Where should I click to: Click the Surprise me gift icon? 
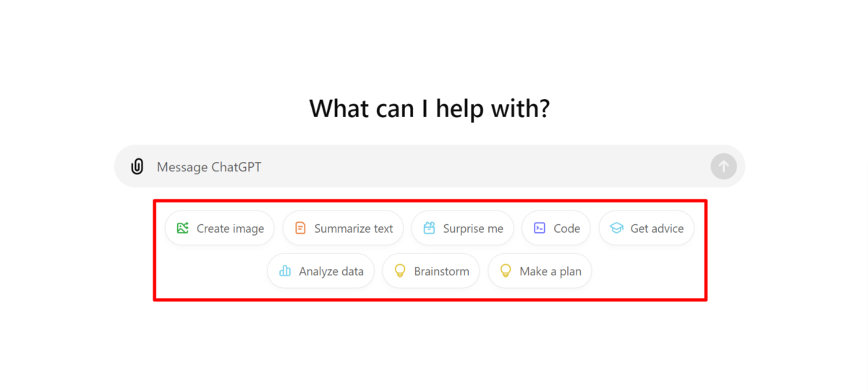[x=429, y=229]
